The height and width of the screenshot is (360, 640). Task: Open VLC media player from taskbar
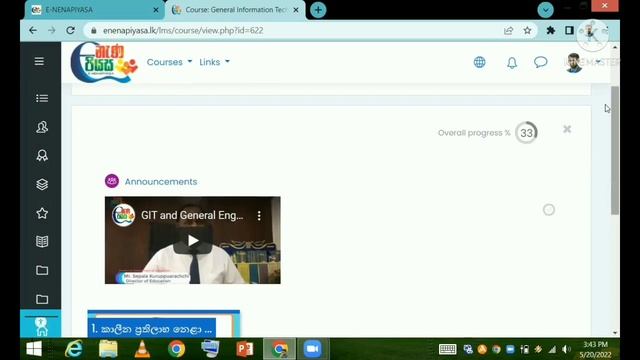click(142, 349)
